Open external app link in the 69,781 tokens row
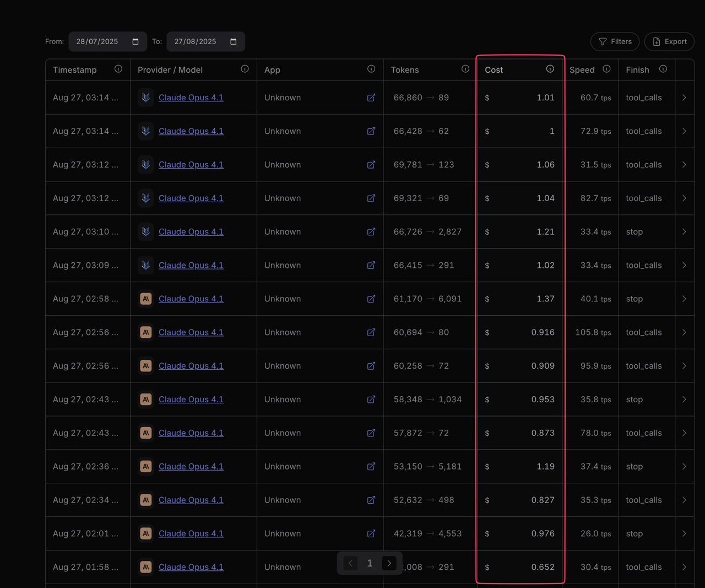 click(371, 165)
